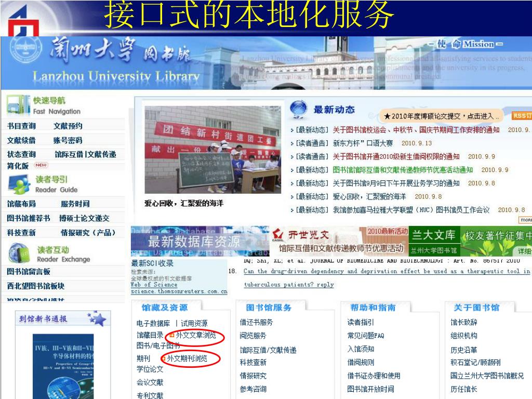Screen dimensions: 532x399
Task: Open 借还书服务 link
Action: (x=256, y=322)
